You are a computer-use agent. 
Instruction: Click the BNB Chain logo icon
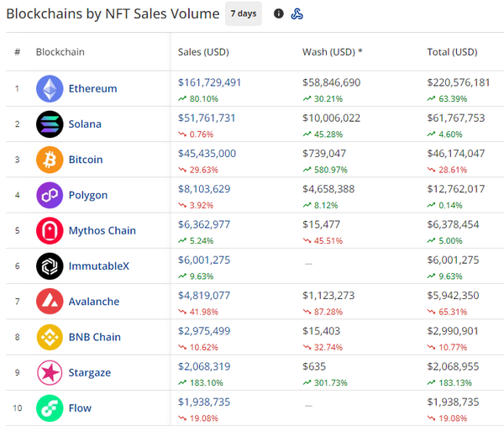coord(50,337)
